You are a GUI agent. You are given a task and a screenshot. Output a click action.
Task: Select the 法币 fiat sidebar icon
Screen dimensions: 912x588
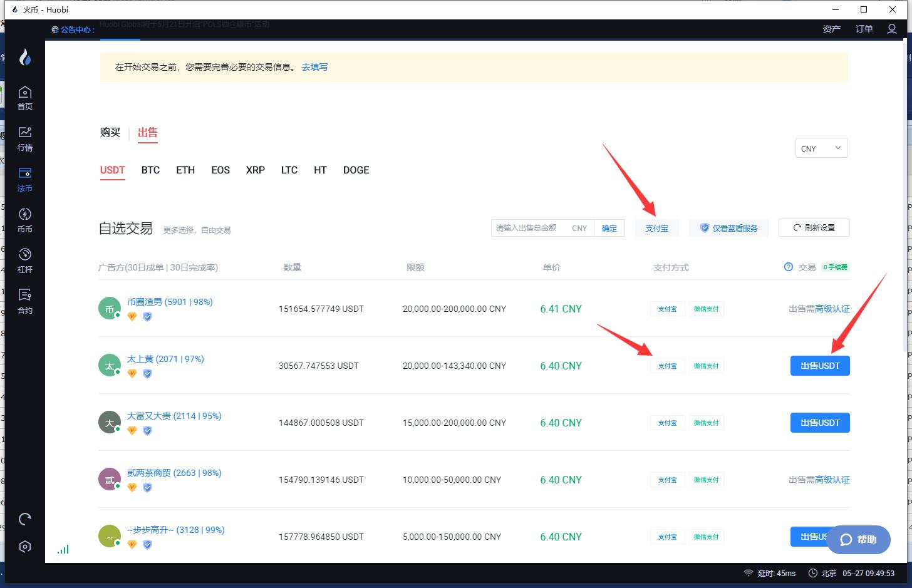(24, 179)
